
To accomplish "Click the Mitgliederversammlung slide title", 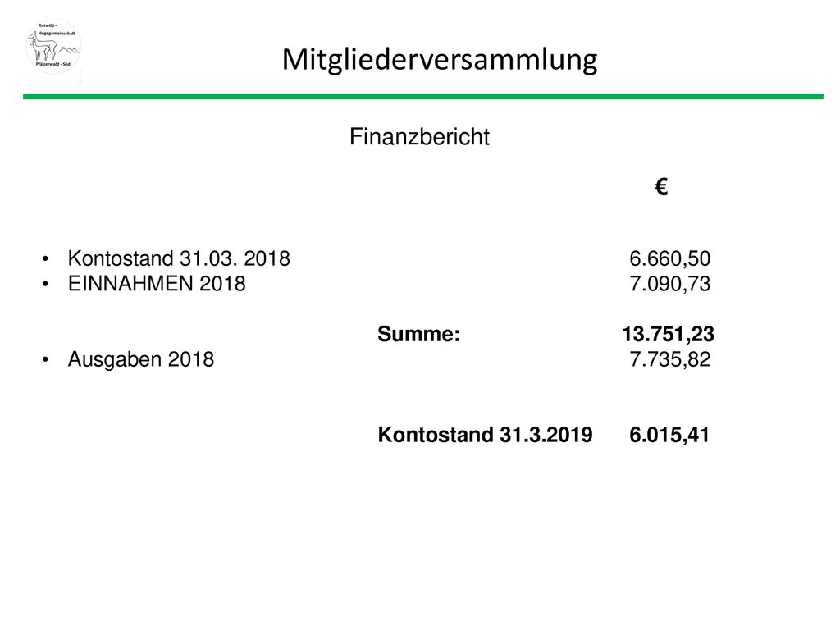I will tap(440, 60).
